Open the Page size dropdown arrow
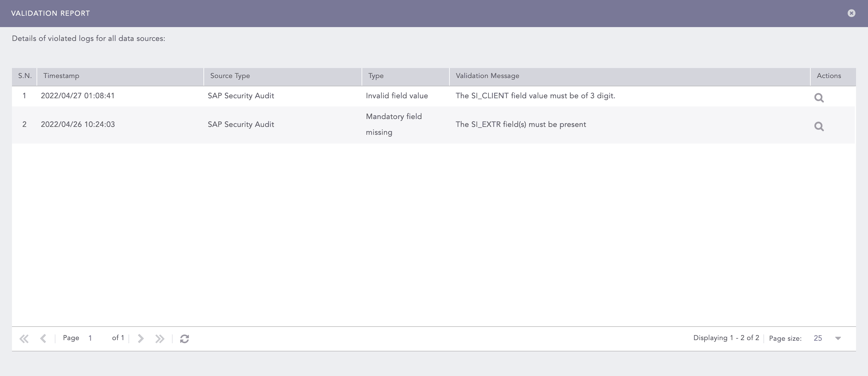Viewport: 868px width, 376px height. [838, 338]
